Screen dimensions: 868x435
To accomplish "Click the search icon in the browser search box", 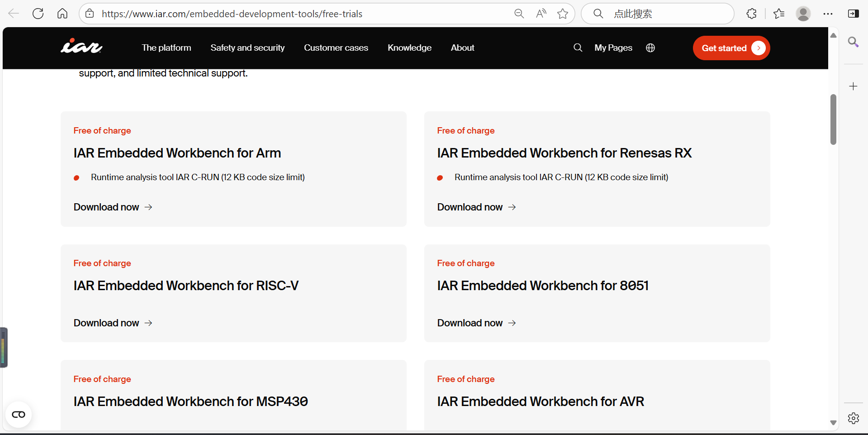I will (598, 14).
